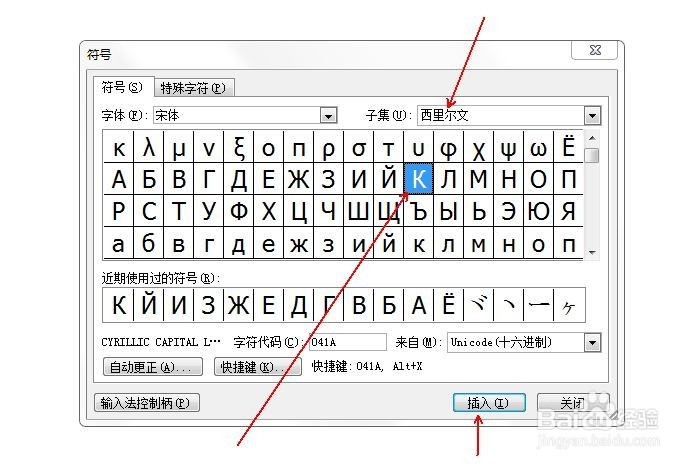Choose К in the recently used symbols row
Viewport: 700px width, 466px height.
pyautogui.click(x=118, y=305)
